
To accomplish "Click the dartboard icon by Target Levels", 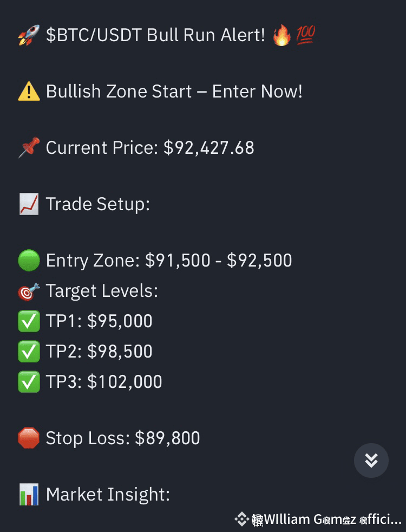I will coord(29,291).
